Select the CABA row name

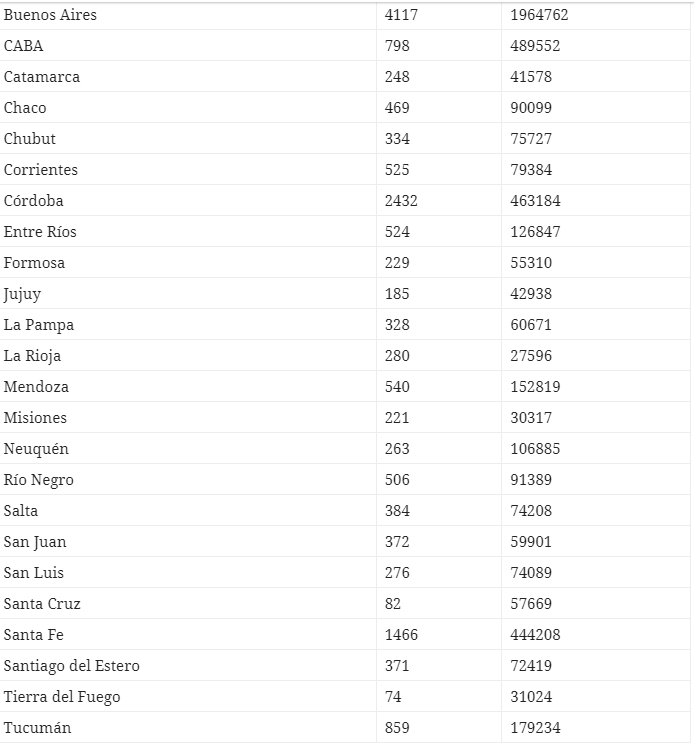[x=24, y=46]
